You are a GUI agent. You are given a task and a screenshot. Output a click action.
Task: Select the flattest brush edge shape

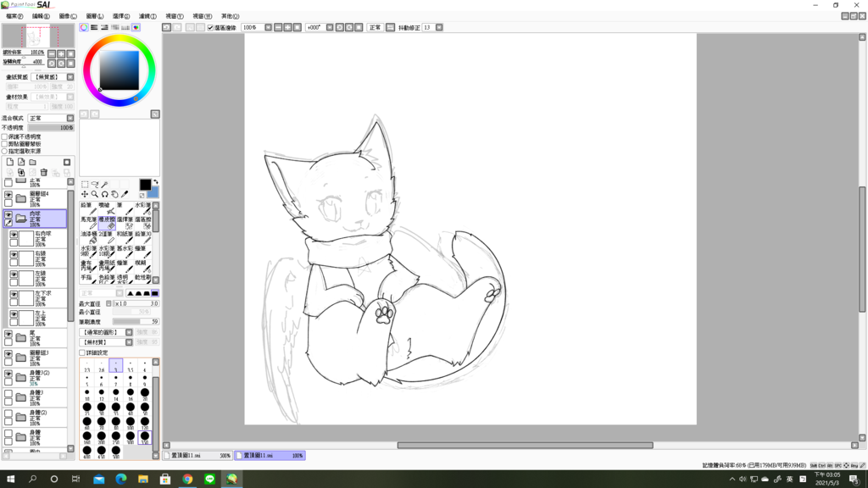click(155, 293)
